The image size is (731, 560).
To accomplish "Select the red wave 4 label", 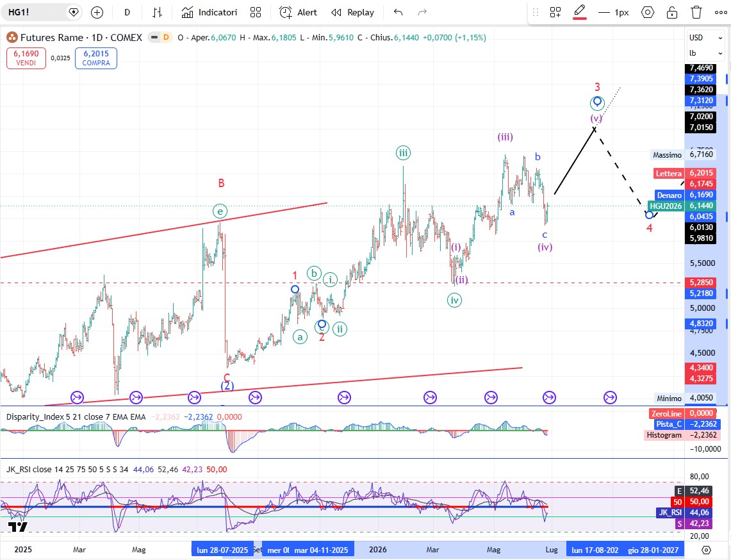I will tap(649, 228).
